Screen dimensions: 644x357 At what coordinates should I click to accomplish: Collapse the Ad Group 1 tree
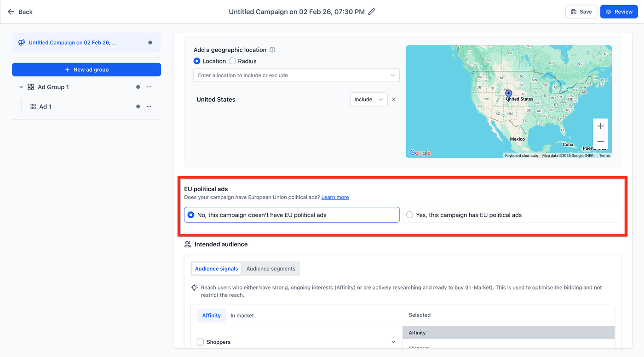click(x=21, y=87)
